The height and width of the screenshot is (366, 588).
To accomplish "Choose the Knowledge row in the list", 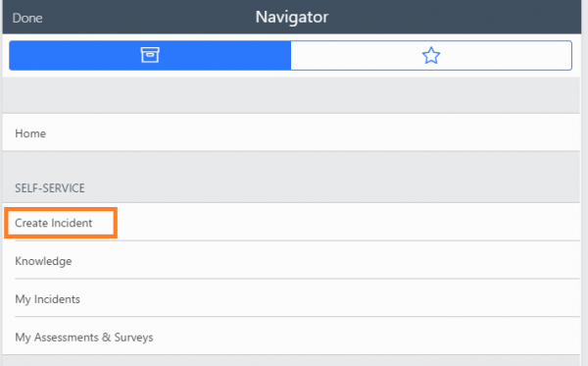I will point(291,260).
